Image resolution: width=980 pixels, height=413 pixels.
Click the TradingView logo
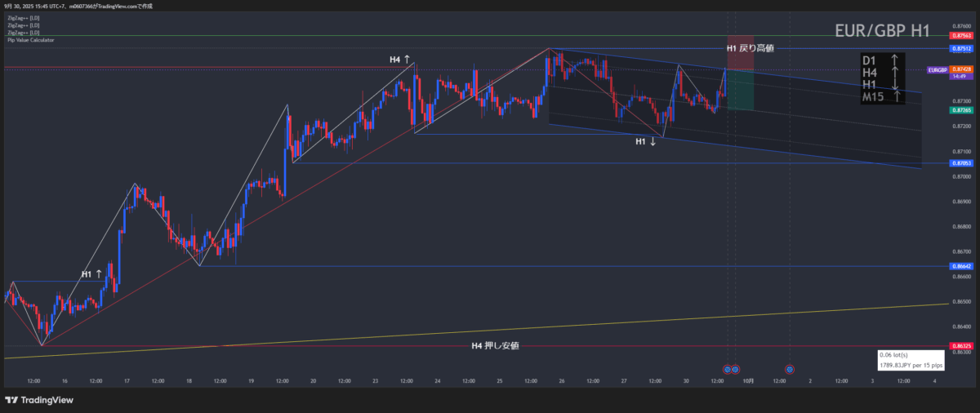click(x=39, y=400)
